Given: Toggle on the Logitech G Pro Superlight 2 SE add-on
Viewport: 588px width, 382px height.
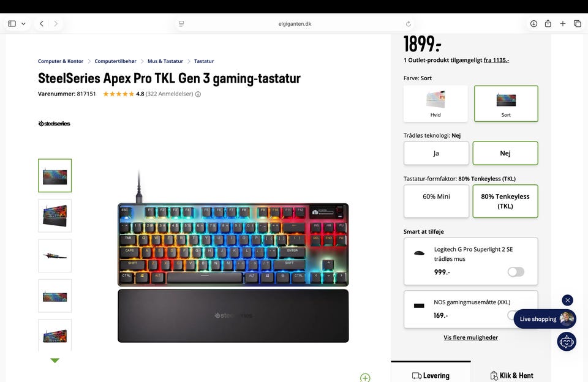Looking at the screenshot, I should tap(516, 272).
